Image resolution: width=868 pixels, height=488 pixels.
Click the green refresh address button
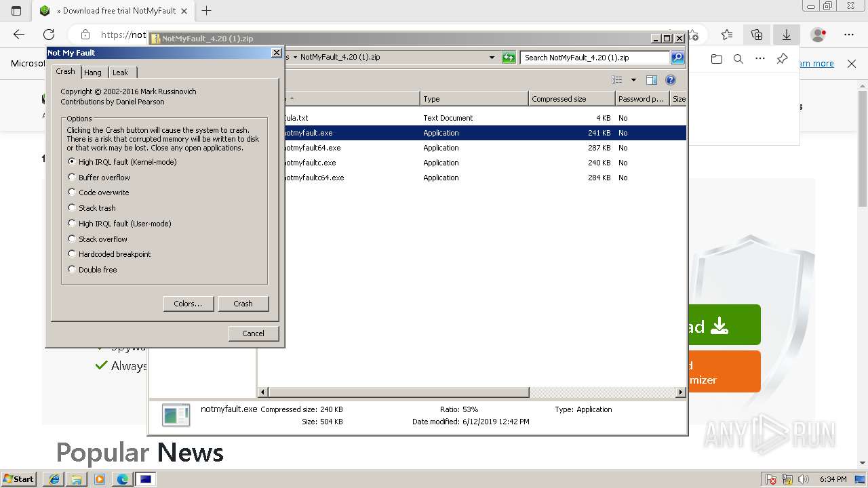point(509,58)
